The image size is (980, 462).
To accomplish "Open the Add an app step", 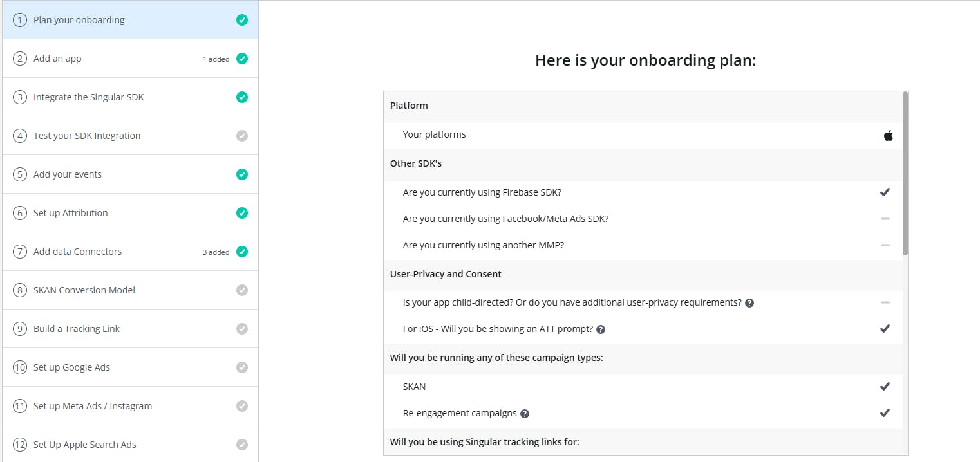I will 58,59.
